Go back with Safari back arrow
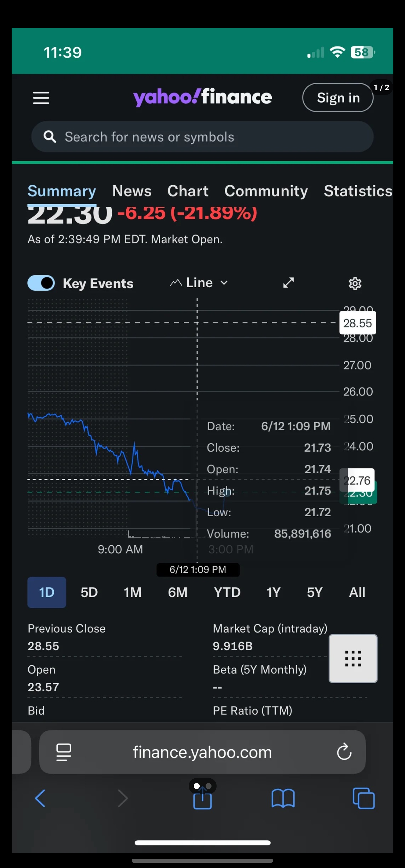The image size is (405, 868). (x=40, y=798)
